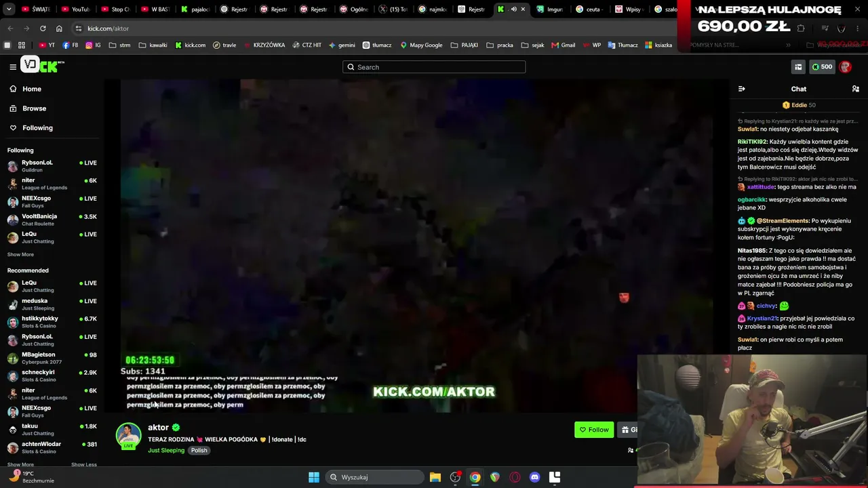Switch to the ceuta Google tab
The width and height of the screenshot is (868, 488).
(589, 9)
